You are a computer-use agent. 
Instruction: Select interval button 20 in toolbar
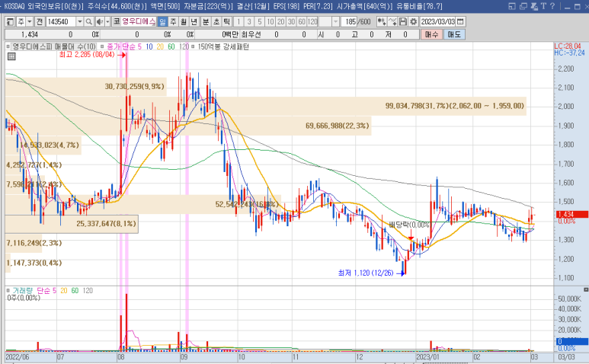280,22
